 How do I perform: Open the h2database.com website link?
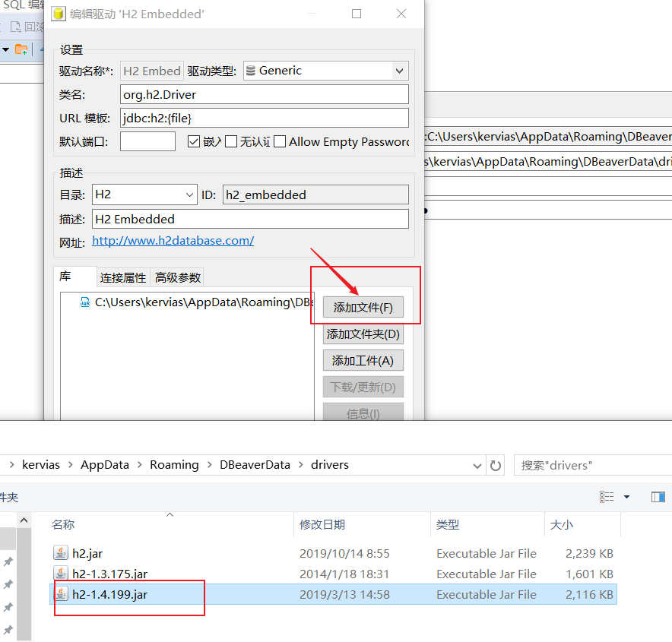tap(173, 241)
